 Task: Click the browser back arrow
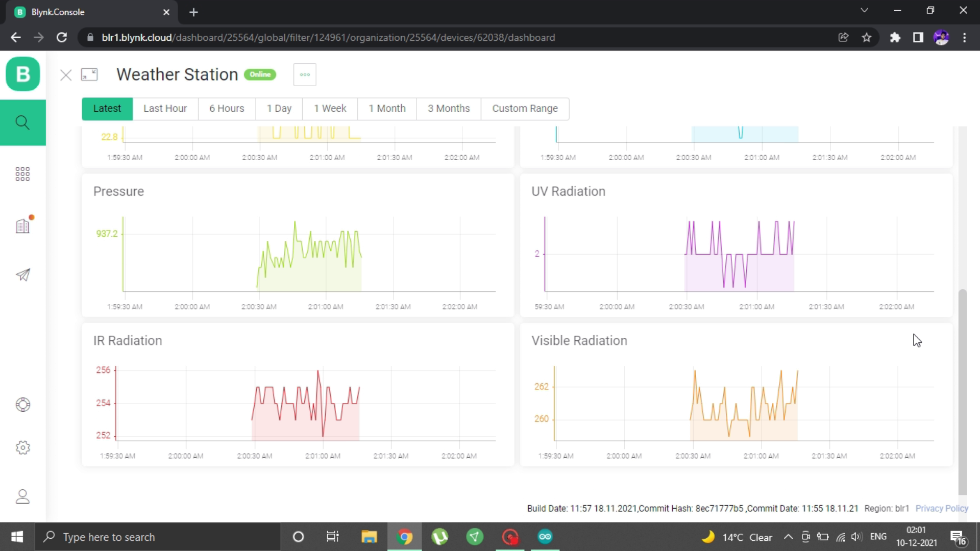click(16, 37)
